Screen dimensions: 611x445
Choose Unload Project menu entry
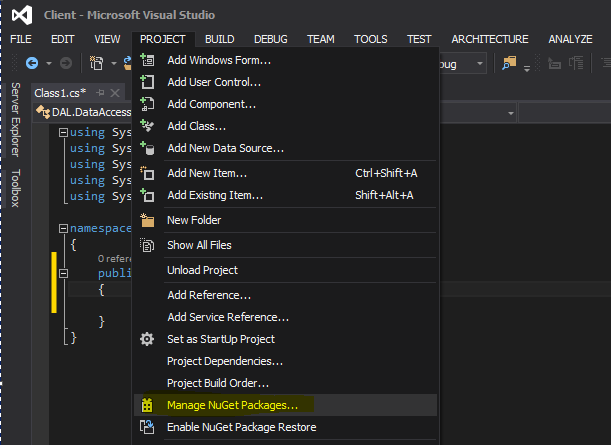click(286, 270)
